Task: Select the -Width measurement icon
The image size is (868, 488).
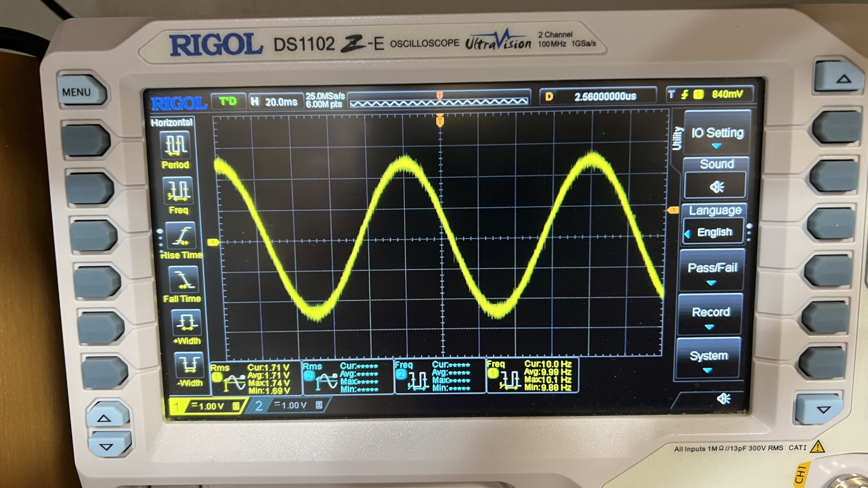Action: point(189,364)
